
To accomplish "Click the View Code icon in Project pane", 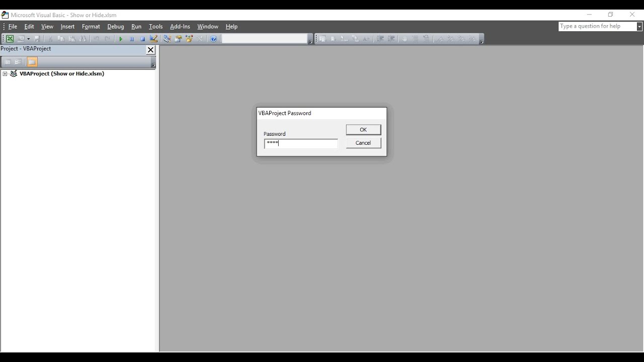I will click(x=7, y=62).
